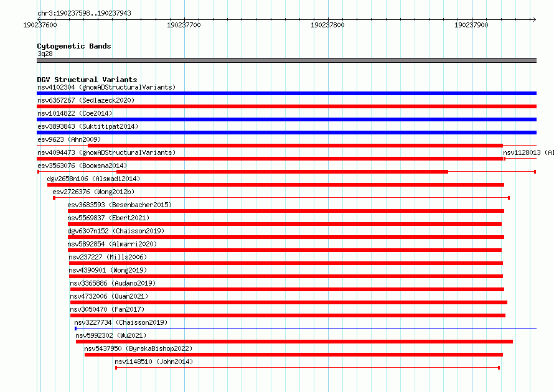Select nsv5992302 (Wu2021) label
Viewport: 554px width, 392px height.
111,335
